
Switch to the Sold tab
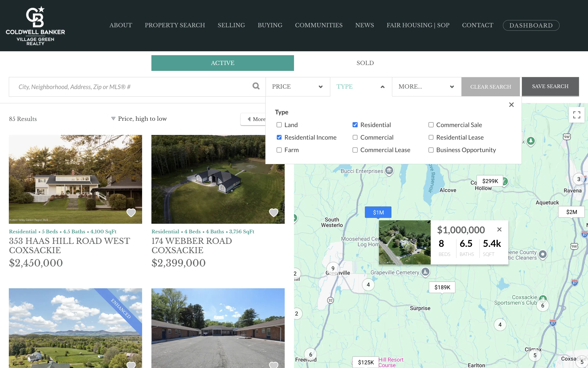pos(365,63)
